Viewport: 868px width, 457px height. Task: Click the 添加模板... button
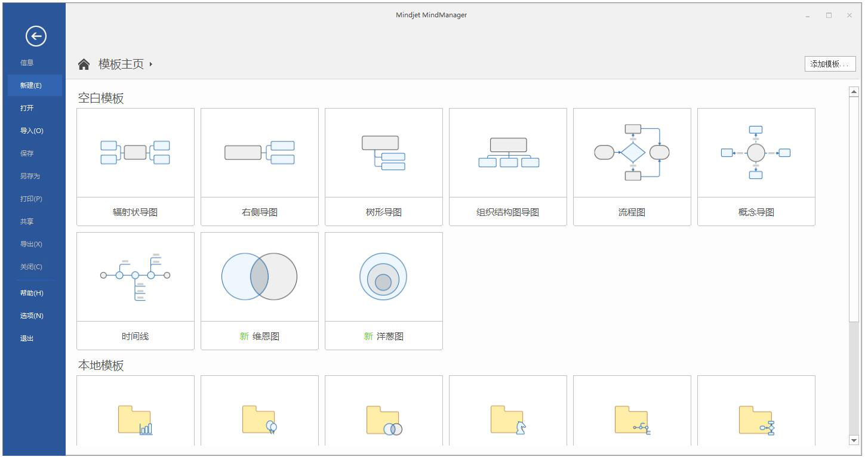830,64
